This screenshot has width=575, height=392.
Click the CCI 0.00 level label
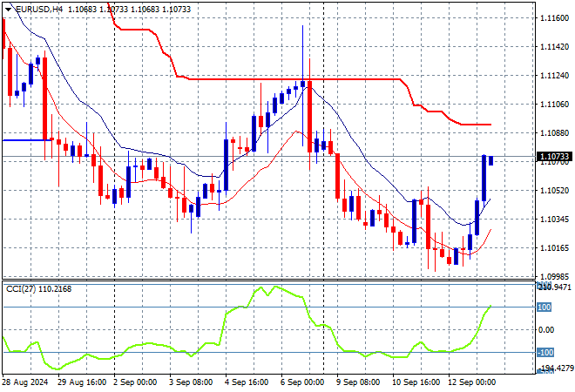pos(546,330)
